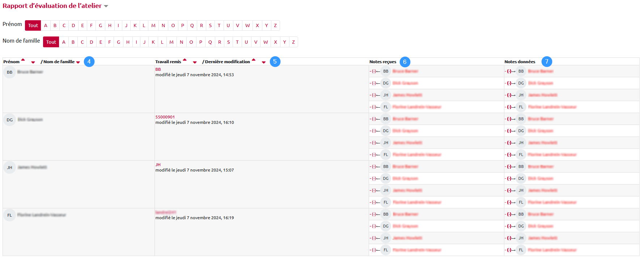
Task: Select Tout in the Nom de famille filter
Action: pyautogui.click(x=51, y=42)
